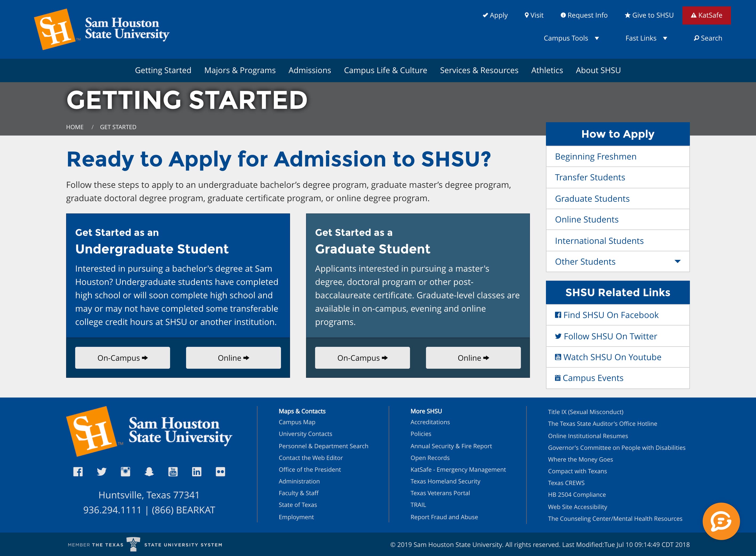Open Employment footer link
Screen dimensions: 756x556
click(296, 517)
